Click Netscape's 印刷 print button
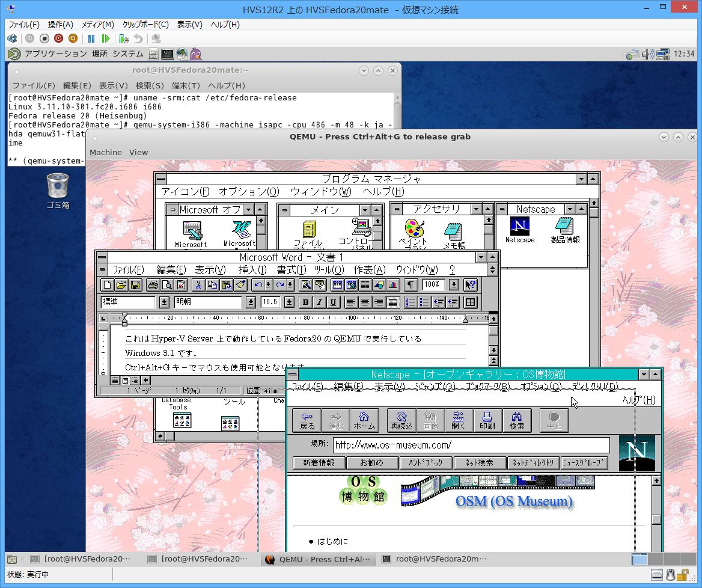702x588 pixels. (x=487, y=420)
